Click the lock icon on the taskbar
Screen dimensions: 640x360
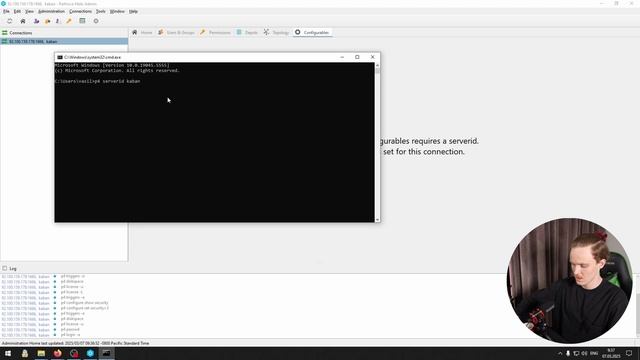point(25,353)
